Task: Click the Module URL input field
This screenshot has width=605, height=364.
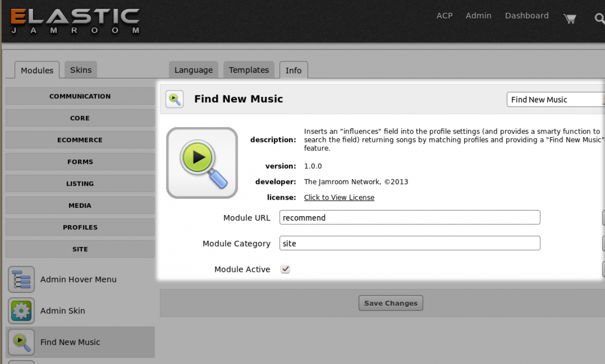Action: pos(410,218)
